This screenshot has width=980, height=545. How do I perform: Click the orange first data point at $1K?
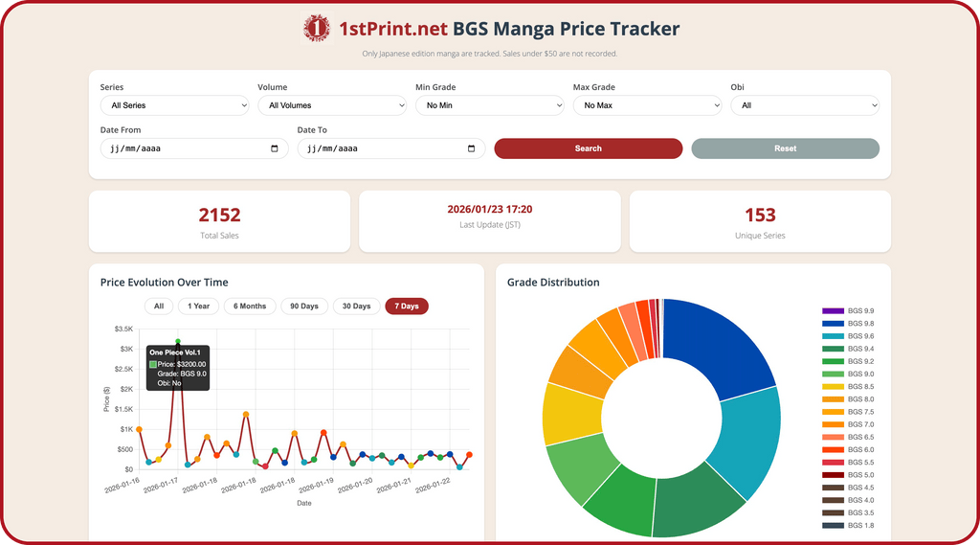click(139, 429)
